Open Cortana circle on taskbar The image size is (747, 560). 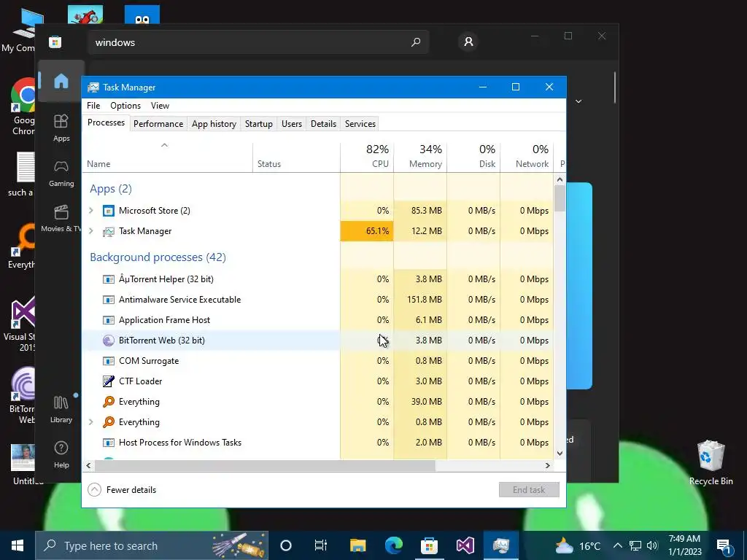[x=286, y=545]
